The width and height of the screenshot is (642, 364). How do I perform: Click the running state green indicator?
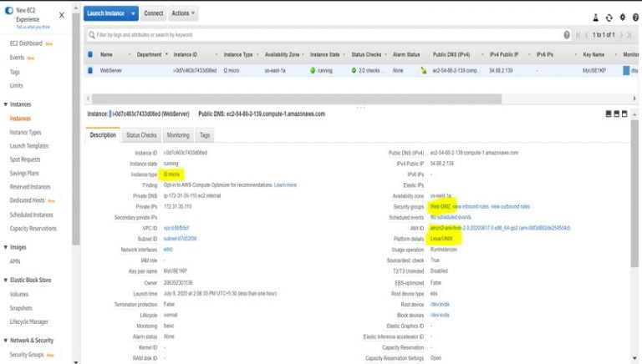point(313,70)
